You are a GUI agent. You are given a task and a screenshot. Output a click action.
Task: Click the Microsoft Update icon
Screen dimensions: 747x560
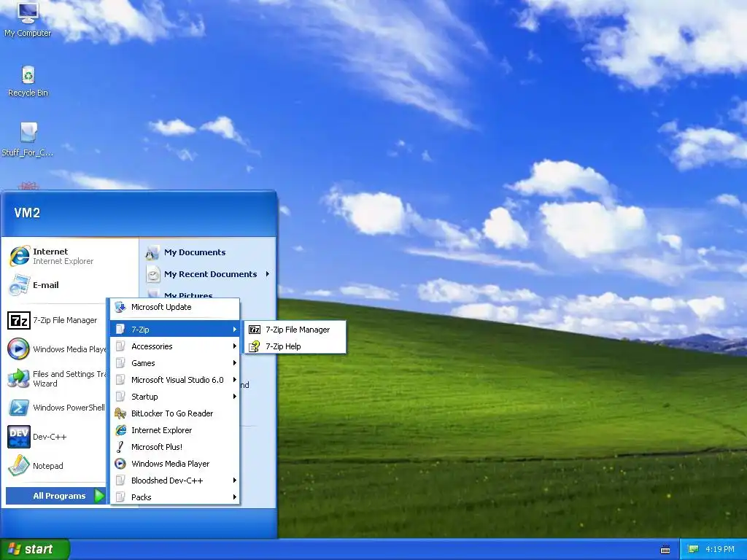(x=120, y=307)
